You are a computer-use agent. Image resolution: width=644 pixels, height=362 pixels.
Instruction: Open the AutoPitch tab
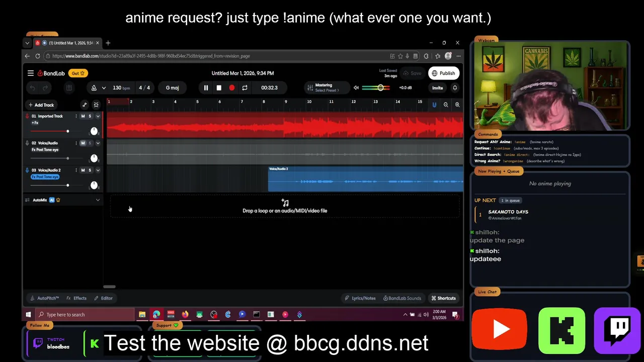pyautogui.click(x=44, y=298)
